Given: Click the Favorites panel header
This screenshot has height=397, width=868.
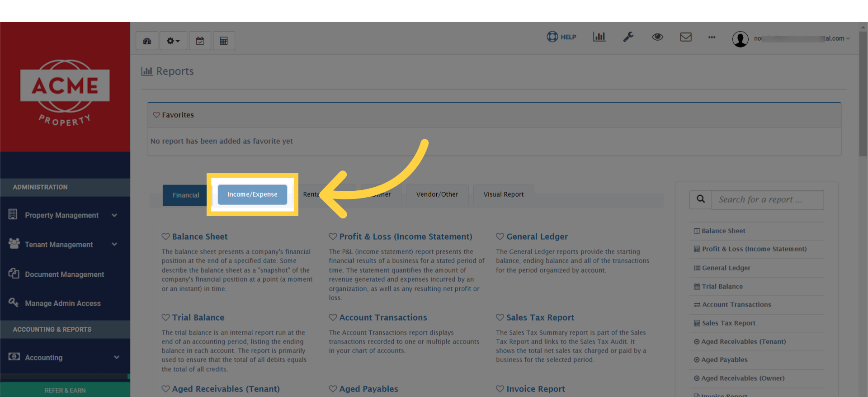Looking at the screenshot, I should coord(494,115).
